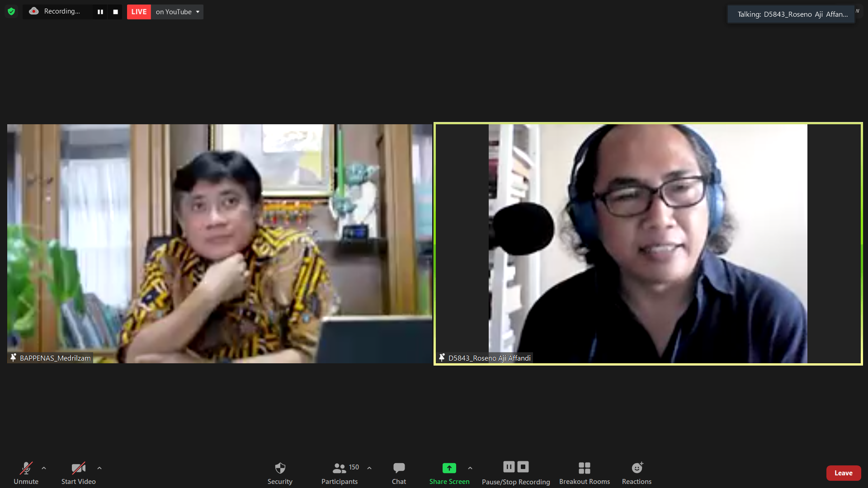Select the BAPPENAS_Medrilzam video tile
This screenshot has height=488, width=868.
coord(220,244)
